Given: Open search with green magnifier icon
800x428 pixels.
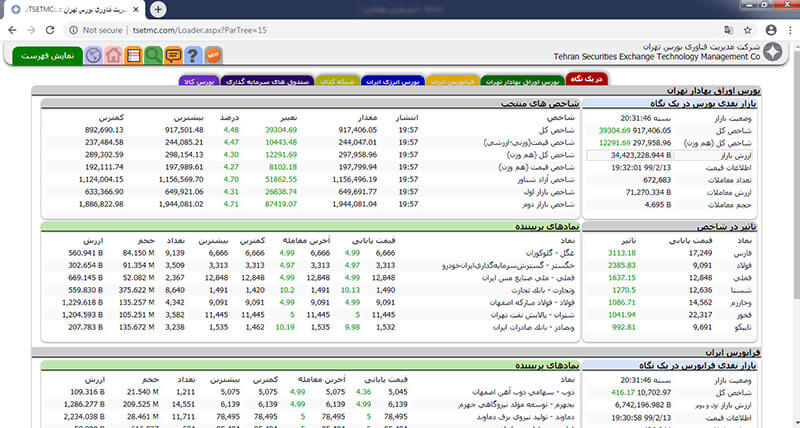Looking at the screenshot, I should tap(153, 55).
